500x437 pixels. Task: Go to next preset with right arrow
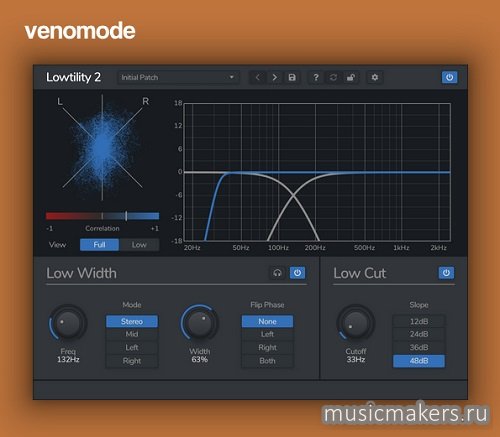[274, 78]
